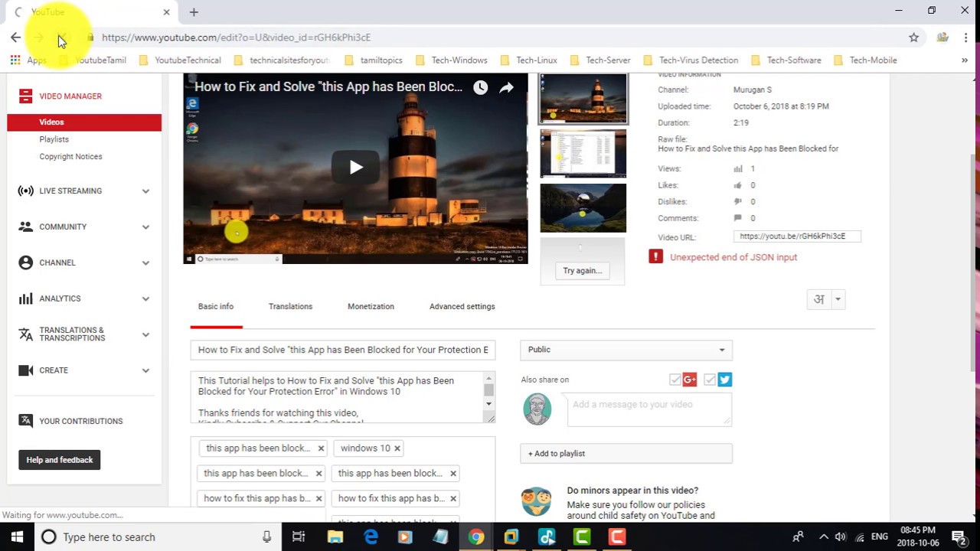Switch to the Basic info tab
The width and height of the screenshot is (980, 551).
point(216,306)
